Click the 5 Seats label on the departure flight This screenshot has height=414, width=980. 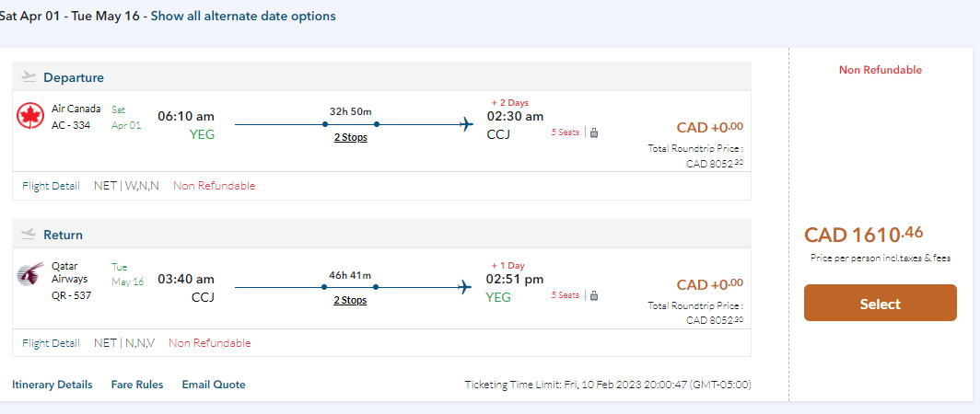pyautogui.click(x=566, y=132)
